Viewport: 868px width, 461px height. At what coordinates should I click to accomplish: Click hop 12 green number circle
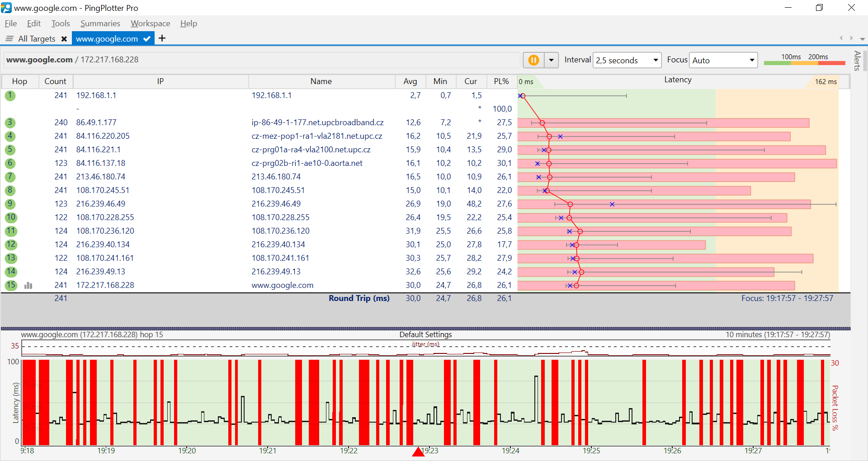point(11,245)
